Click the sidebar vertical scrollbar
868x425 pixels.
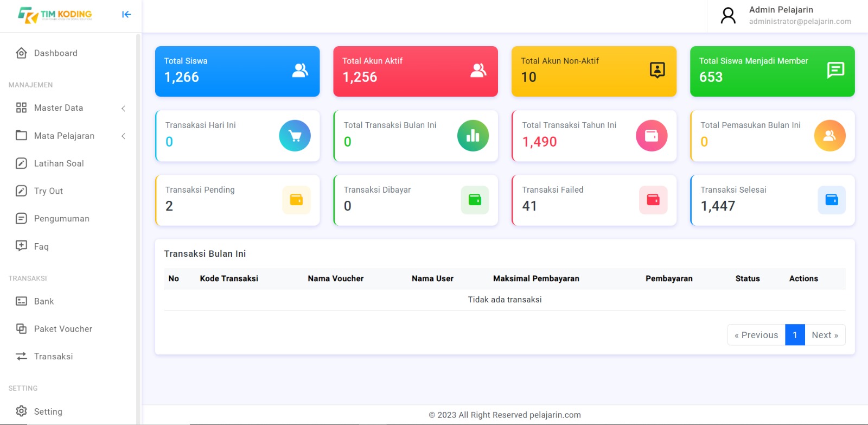[138, 228]
